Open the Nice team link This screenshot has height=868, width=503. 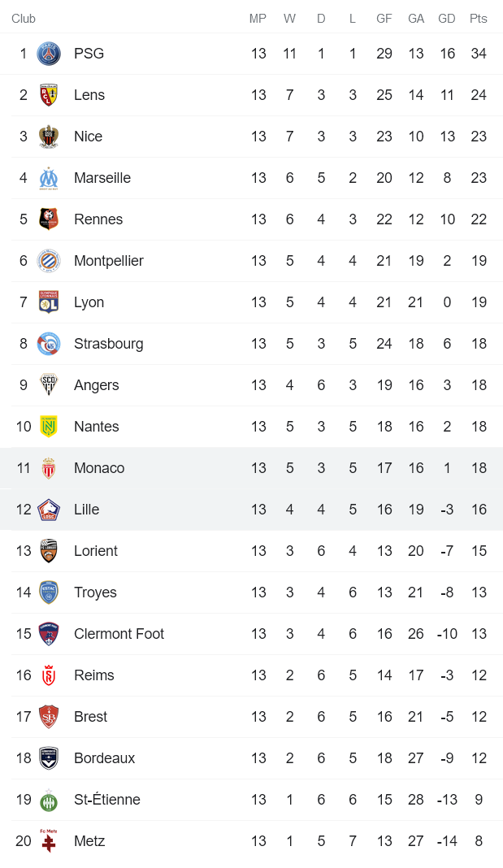coord(88,137)
